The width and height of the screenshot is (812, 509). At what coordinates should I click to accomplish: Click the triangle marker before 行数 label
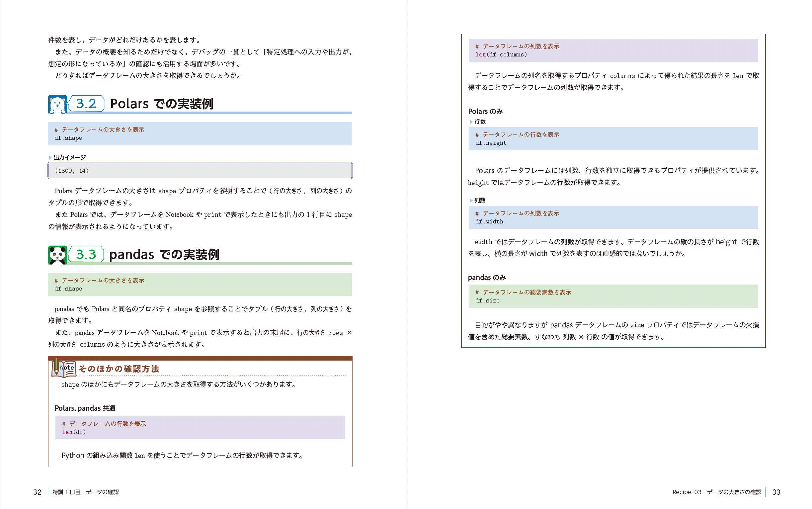(471, 122)
